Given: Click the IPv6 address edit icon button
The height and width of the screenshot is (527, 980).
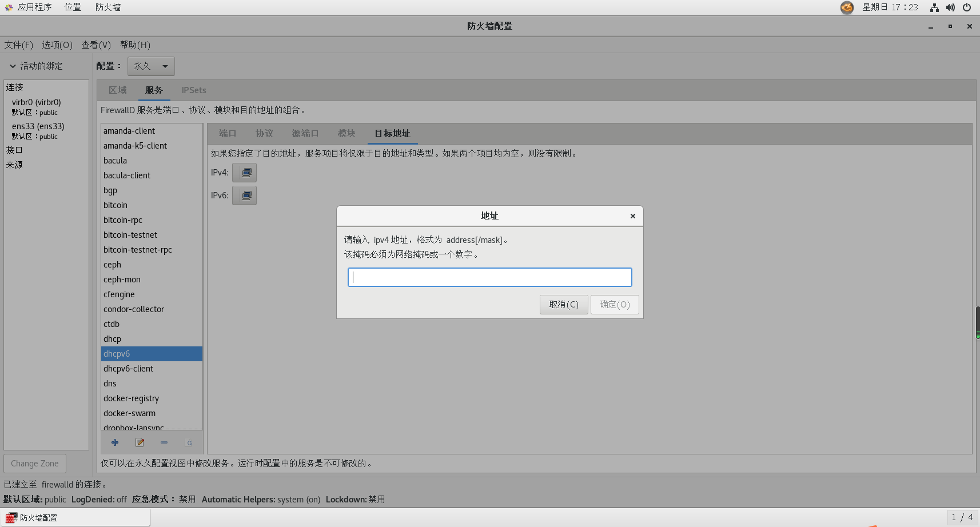Looking at the screenshot, I should [x=244, y=195].
